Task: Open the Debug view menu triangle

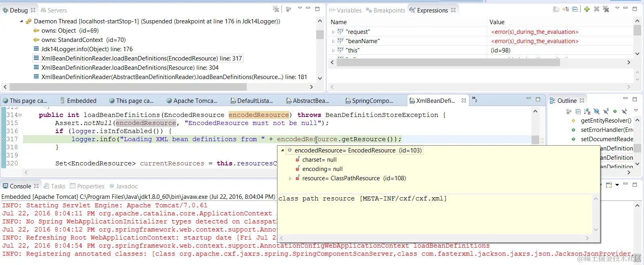Action: click(x=300, y=8)
